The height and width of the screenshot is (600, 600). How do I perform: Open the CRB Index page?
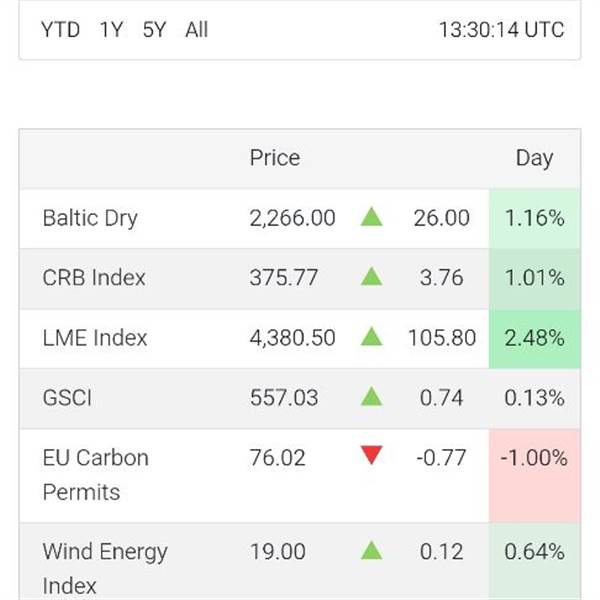pos(94,278)
